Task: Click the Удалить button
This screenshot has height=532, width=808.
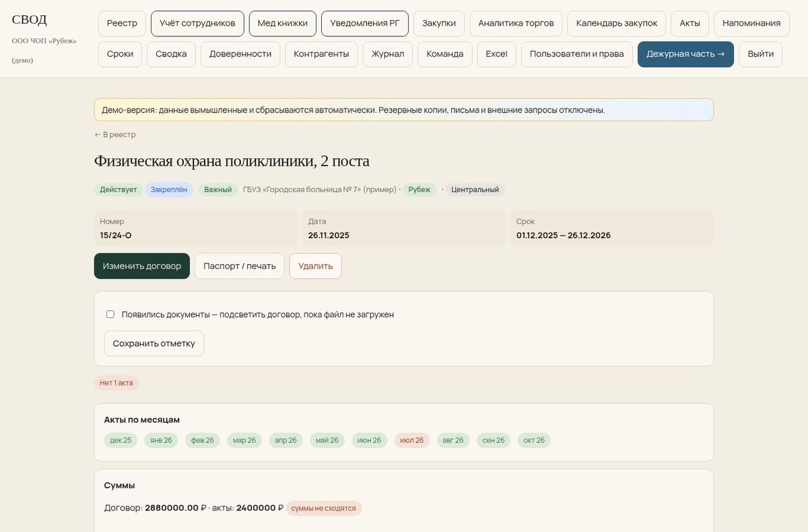Action: pos(316,266)
